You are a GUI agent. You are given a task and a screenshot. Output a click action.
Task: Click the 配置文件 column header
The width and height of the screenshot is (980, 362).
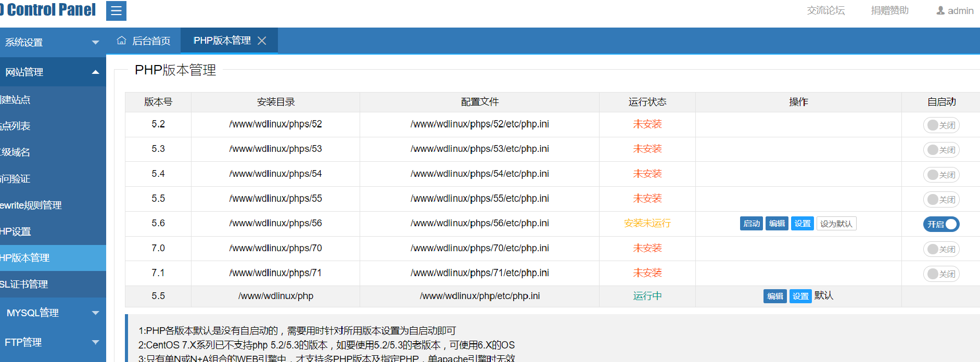(x=480, y=102)
